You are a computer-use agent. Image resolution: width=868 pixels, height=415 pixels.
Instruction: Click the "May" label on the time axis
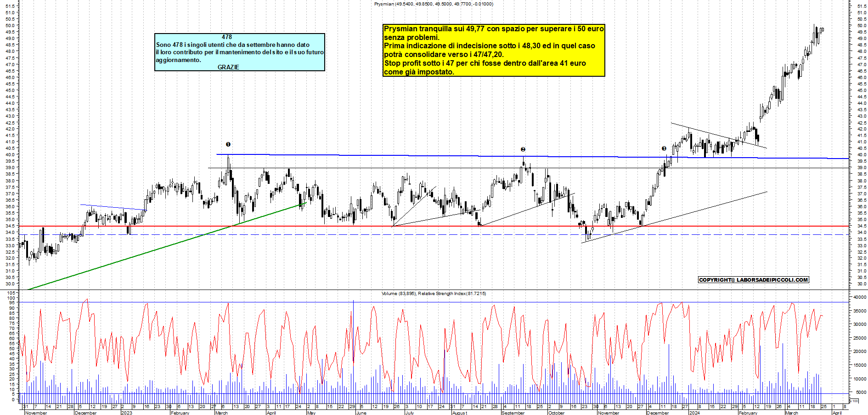tap(311, 413)
